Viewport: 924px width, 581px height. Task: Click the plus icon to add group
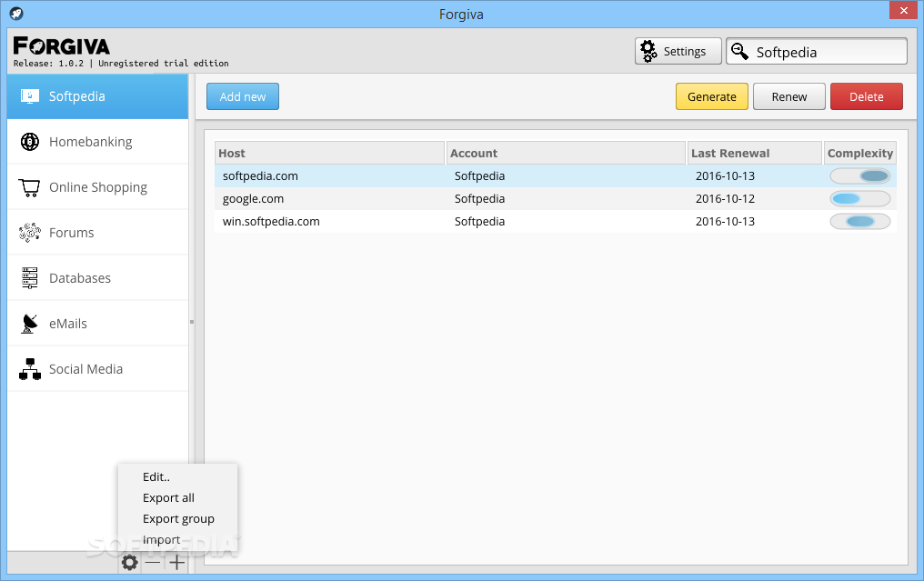176,563
